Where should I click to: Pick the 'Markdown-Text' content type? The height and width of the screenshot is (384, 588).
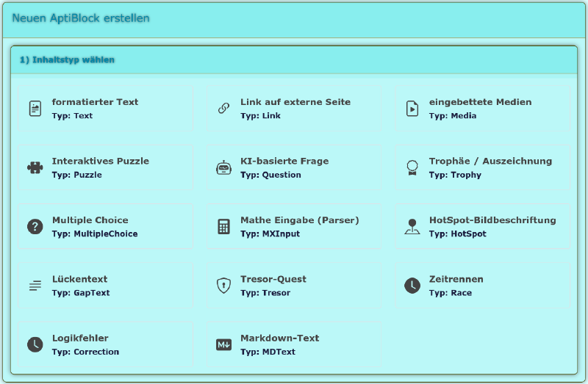[x=294, y=344]
